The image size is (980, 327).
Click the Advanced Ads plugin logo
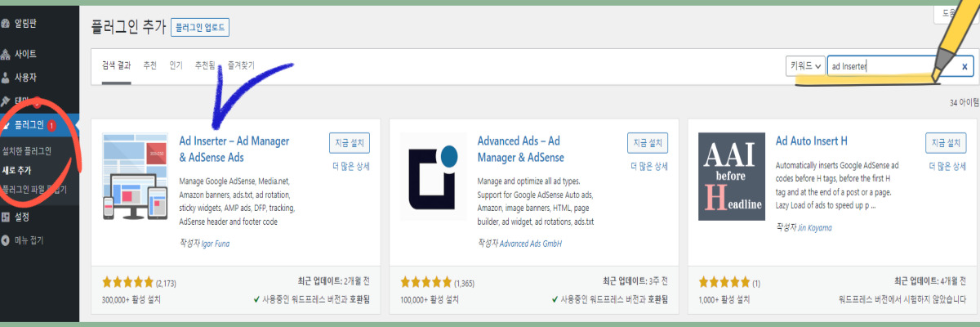pos(434,177)
